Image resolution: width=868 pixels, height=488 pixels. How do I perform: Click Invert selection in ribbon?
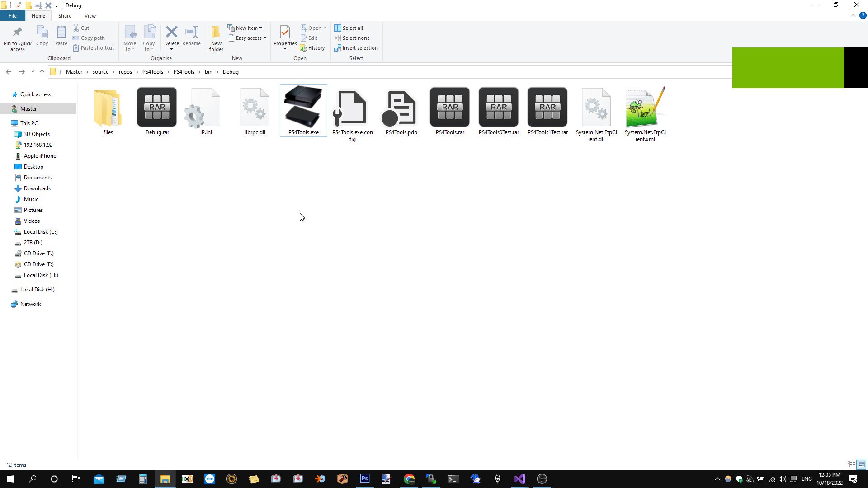coord(356,48)
